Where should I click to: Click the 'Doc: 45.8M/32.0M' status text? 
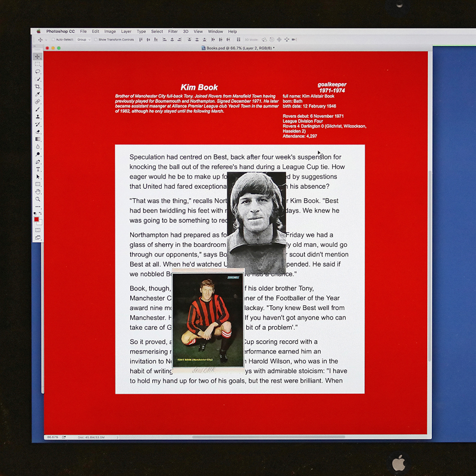[x=91, y=437]
